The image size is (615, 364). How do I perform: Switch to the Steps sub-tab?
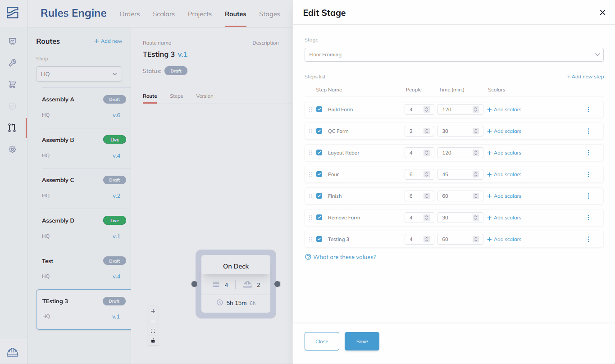pos(177,96)
